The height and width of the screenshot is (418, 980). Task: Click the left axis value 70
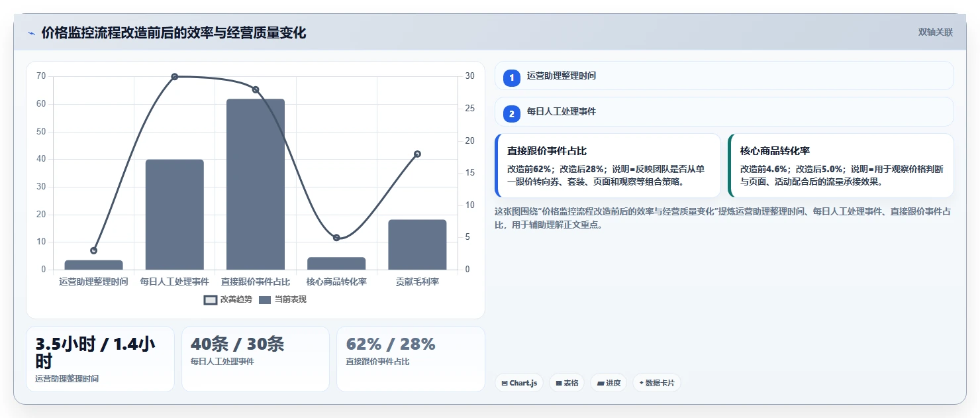point(41,76)
